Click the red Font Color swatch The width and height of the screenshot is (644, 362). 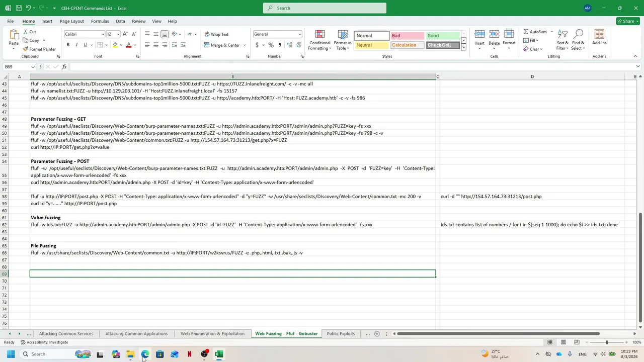(x=129, y=45)
